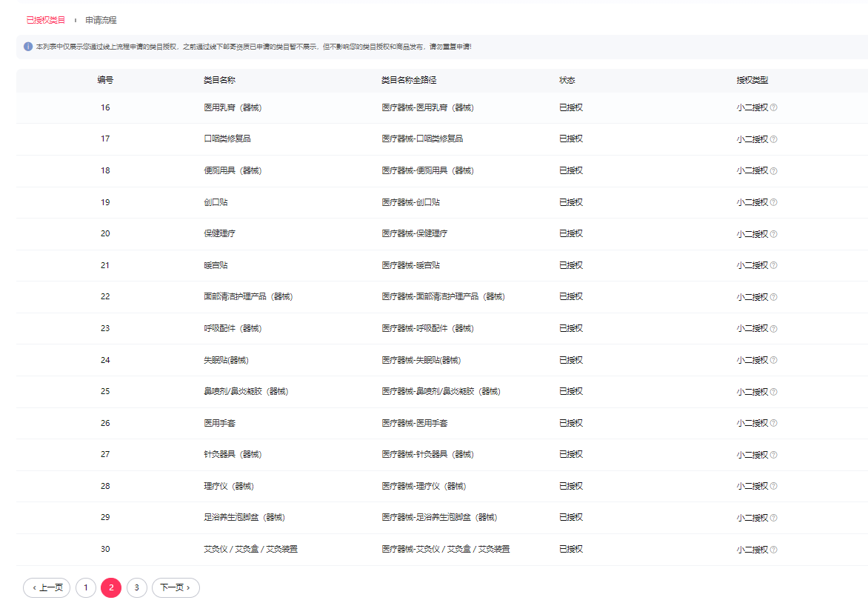Click the 授权类型 column header
Viewport: 868px width, 603px height.
tap(752, 80)
